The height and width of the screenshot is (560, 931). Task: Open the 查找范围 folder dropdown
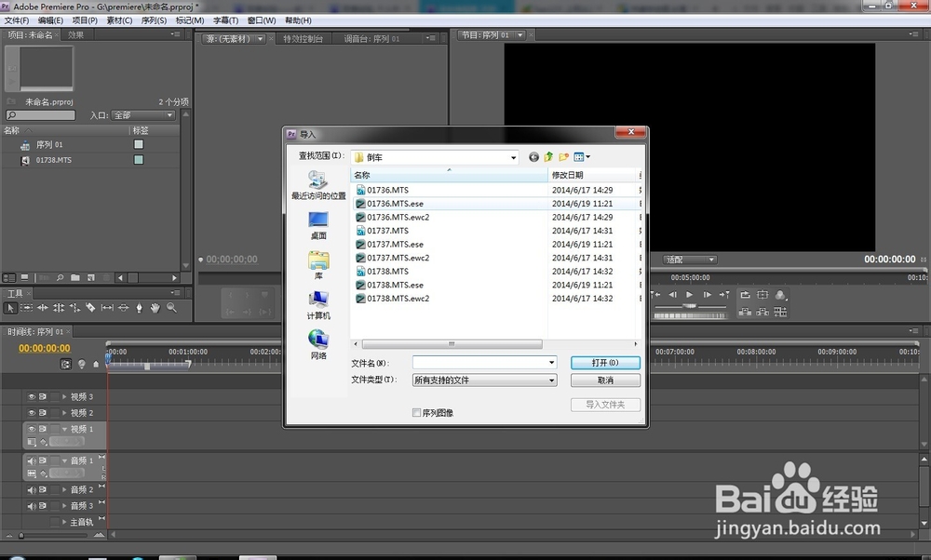(514, 157)
